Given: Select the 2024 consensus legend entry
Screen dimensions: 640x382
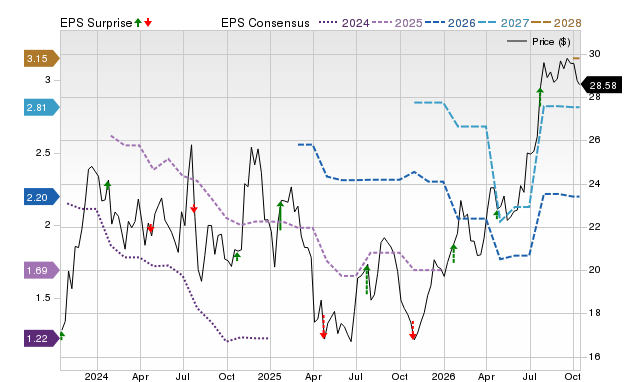Looking at the screenshot, I should pyautogui.click(x=344, y=23).
